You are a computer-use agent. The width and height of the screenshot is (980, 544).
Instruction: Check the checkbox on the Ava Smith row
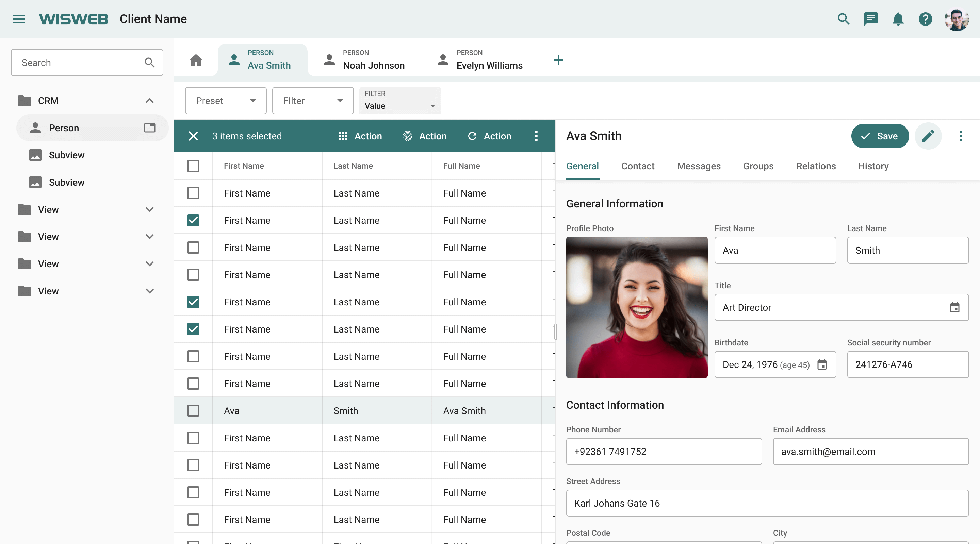(194, 411)
